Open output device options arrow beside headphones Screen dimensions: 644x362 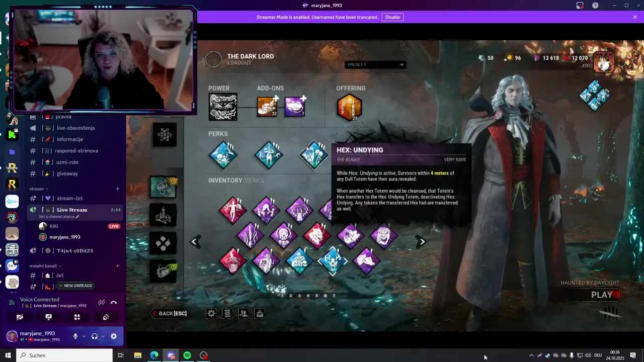(103, 336)
